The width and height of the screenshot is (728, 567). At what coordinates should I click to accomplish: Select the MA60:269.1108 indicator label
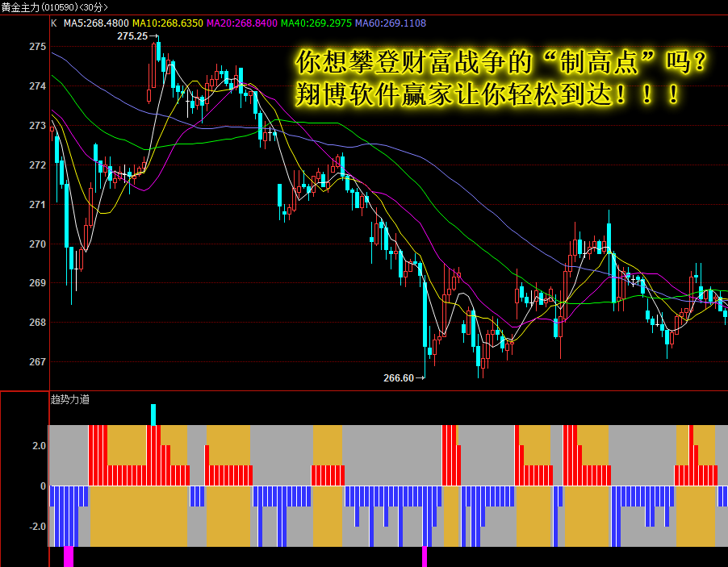(391, 23)
